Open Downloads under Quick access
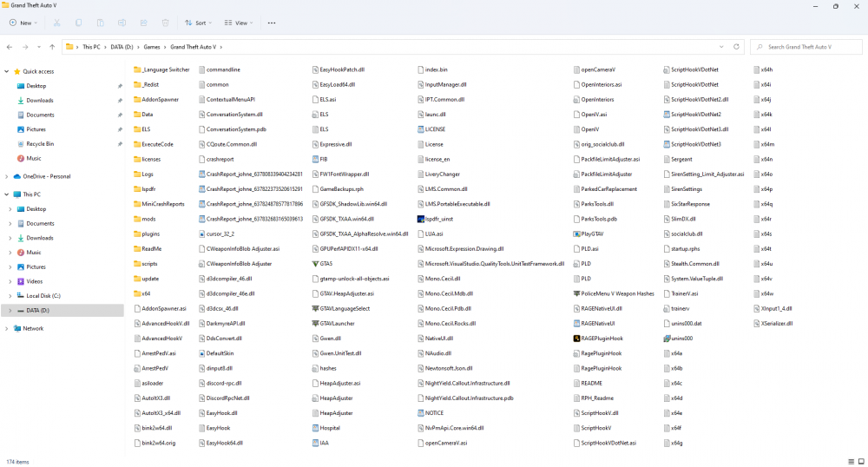 point(40,101)
